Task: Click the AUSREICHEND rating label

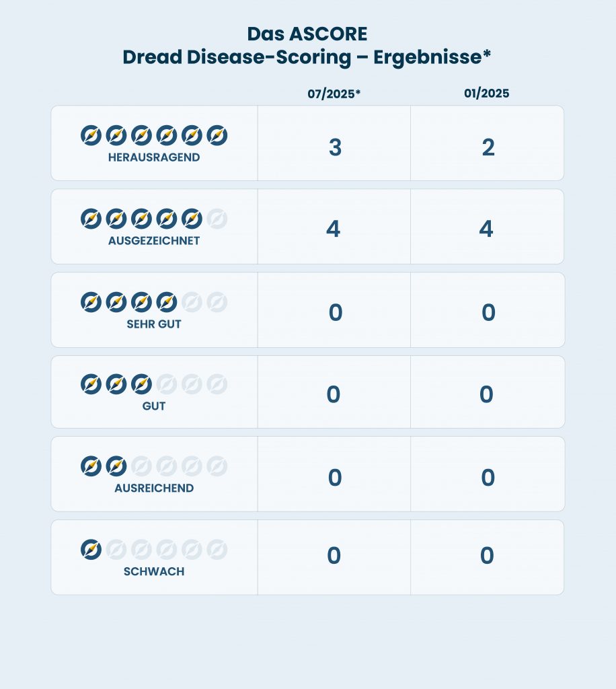Action: (154, 488)
